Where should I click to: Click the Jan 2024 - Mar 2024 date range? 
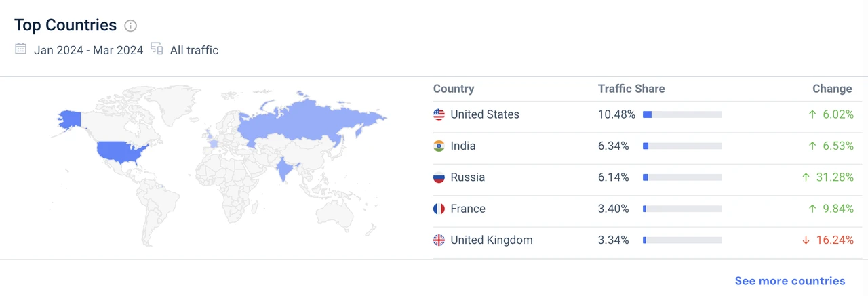(x=88, y=50)
